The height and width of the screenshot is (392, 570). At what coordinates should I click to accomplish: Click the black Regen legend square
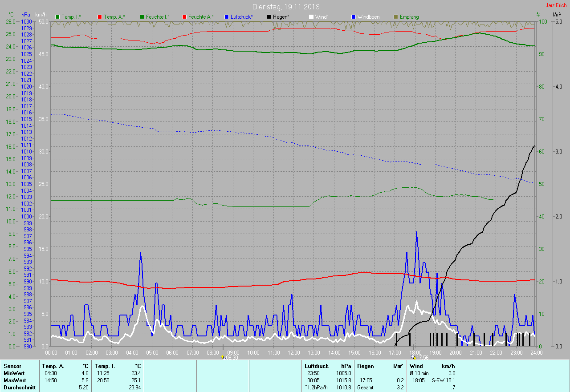pyautogui.click(x=269, y=17)
